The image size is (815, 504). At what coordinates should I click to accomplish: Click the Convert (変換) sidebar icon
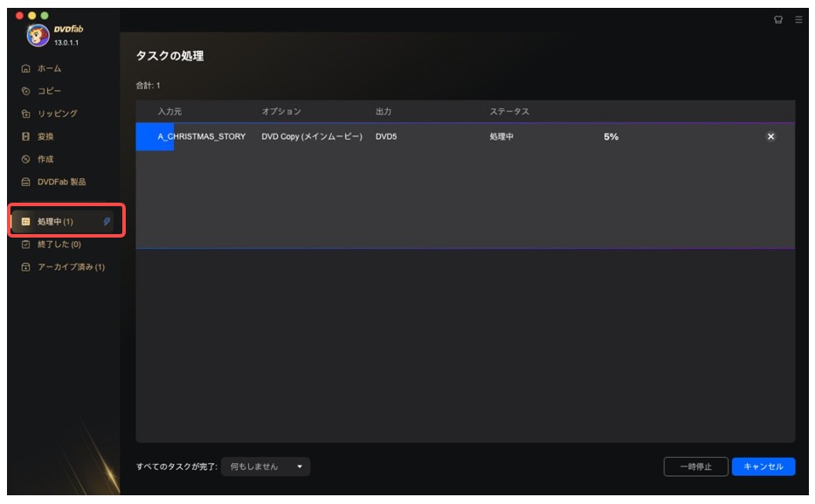(x=25, y=136)
